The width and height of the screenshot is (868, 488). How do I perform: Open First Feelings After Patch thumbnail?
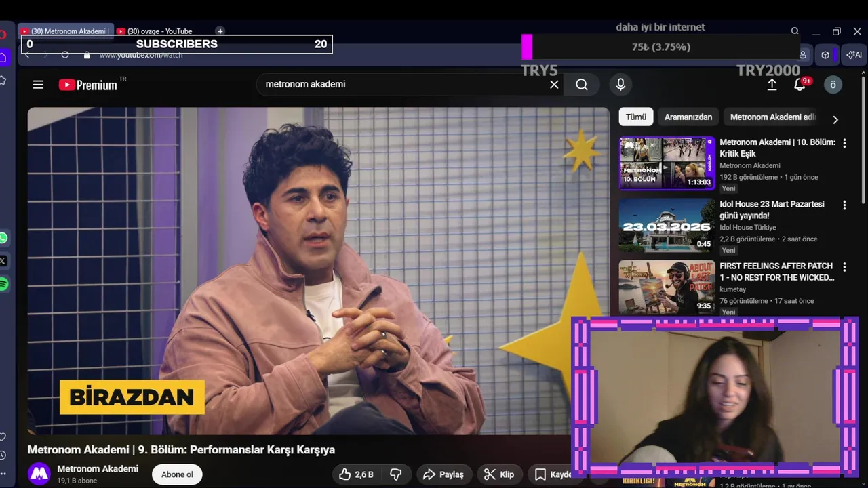(x=667, y=287)
